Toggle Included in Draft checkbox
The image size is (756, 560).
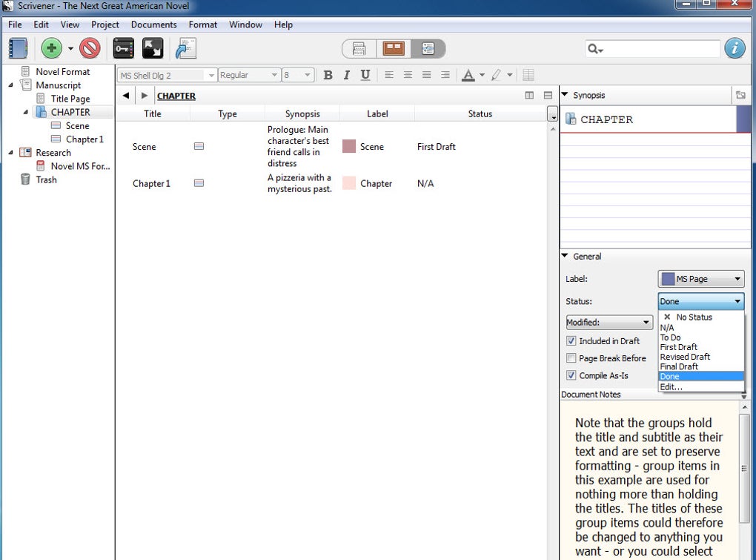tap(571, 341)
